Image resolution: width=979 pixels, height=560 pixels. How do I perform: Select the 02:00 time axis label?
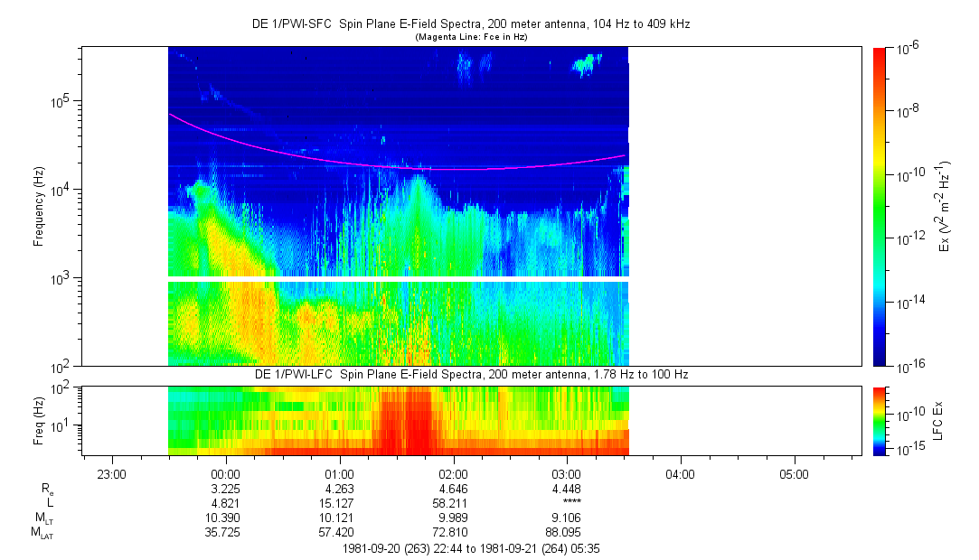click(x=453, y=473)
